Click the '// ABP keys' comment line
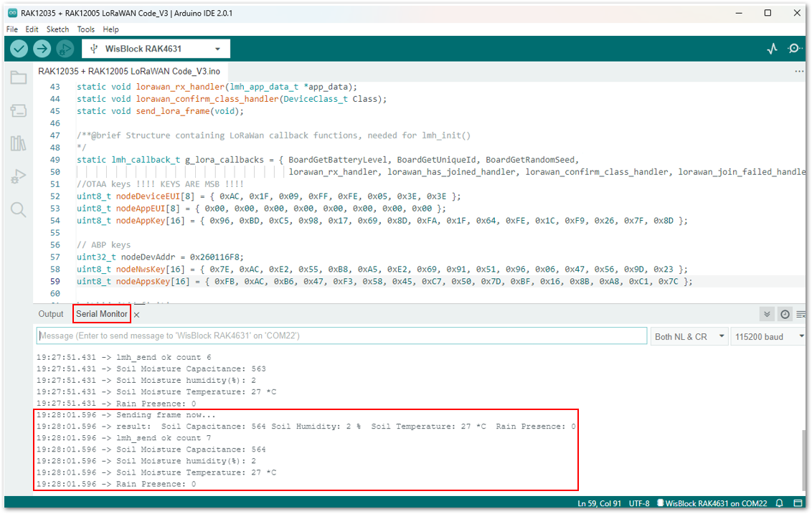The height and width of the screenshot is (514, 812). click(x=103, y=245)
